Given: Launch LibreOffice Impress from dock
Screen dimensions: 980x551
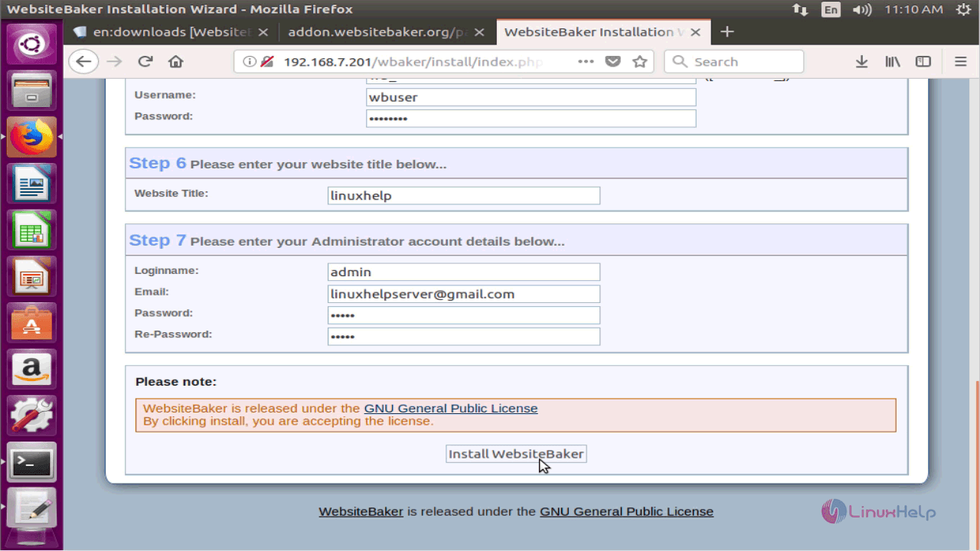Looking at the screenshot, I should coord(31,277).
